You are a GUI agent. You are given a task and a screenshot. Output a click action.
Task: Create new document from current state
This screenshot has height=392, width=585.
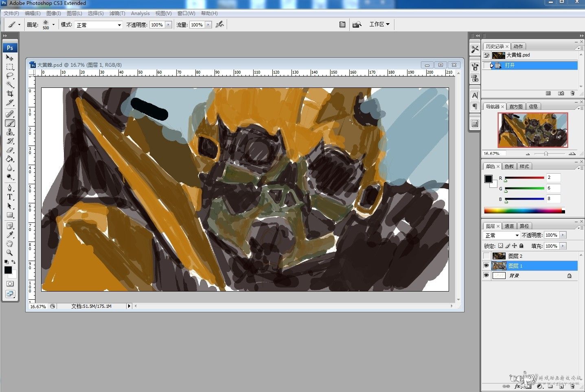point(548,94)
